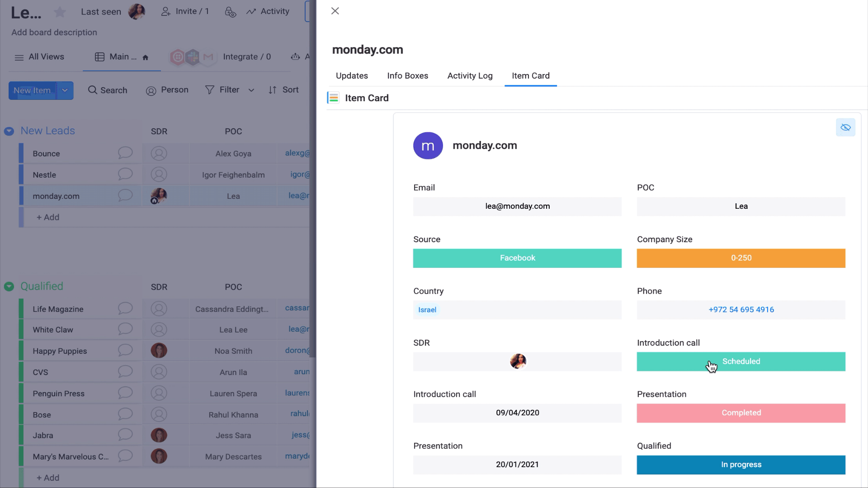Viewport: 868px width, 488px height.
Task: Click the Israel country tag
Action: point(427,310)
